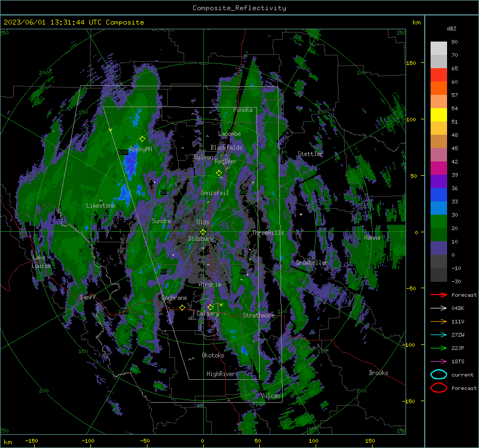The image size is (479, 448).
Task: Click the Sundre label
Action: click(161, 221)
